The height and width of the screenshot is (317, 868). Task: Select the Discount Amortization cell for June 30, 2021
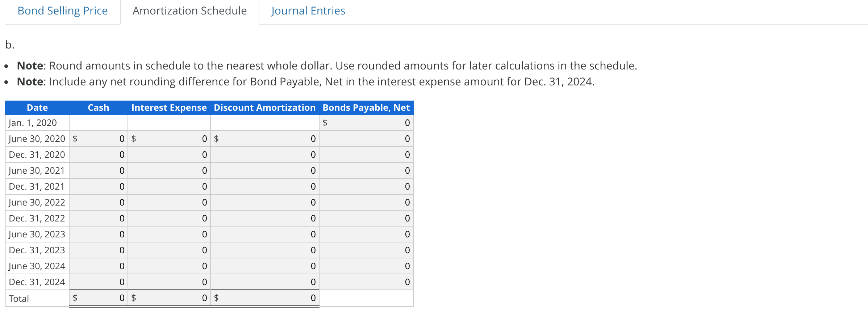[x=265, y=170]
